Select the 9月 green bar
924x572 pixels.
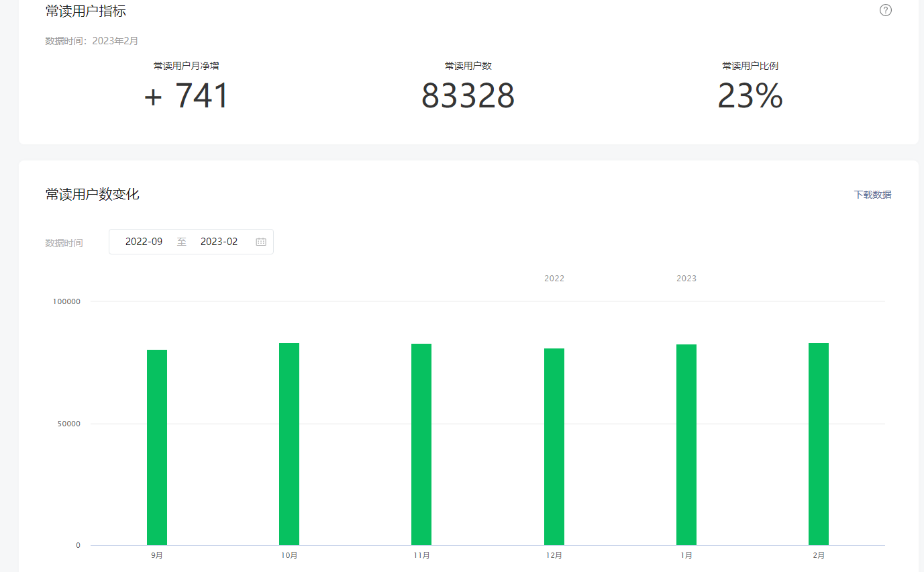pyautogui.click(x=157, y=447)
